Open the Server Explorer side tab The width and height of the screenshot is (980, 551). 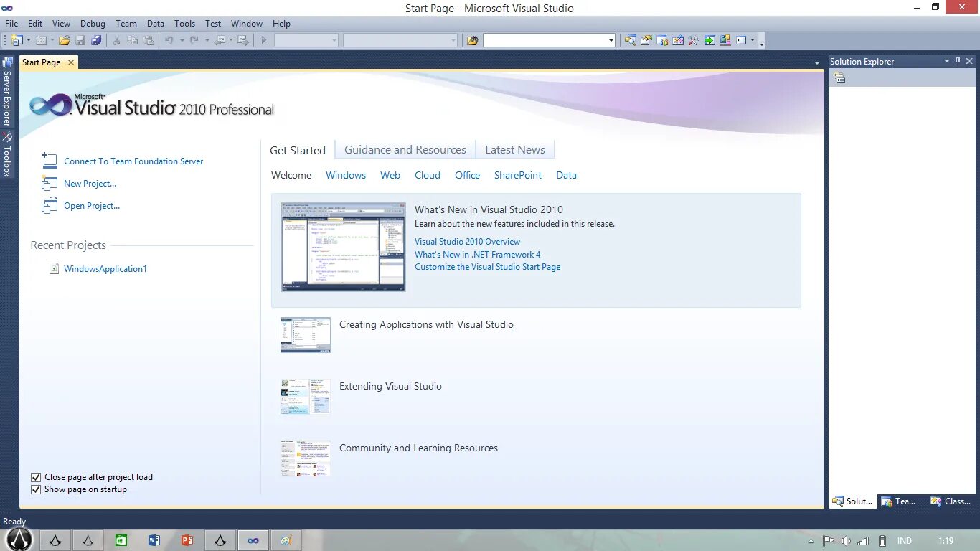tap(7, 92)
